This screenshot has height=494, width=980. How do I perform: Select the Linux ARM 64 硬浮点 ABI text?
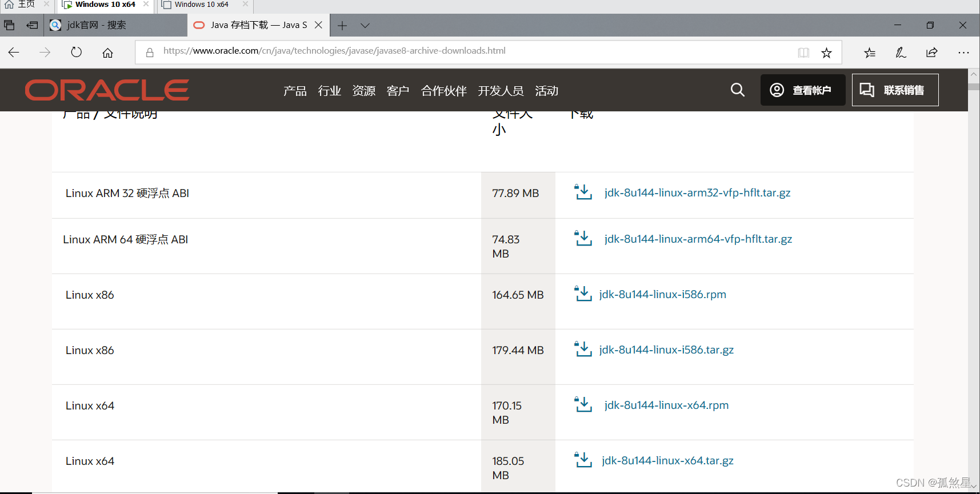(125, 239)
